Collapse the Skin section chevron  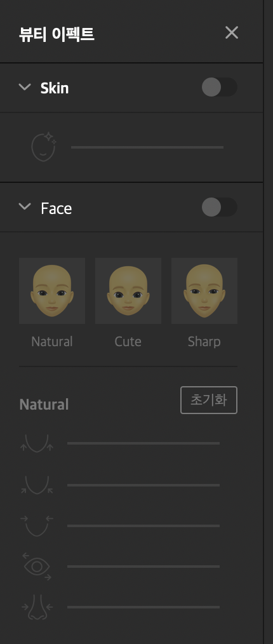(25, 87)
